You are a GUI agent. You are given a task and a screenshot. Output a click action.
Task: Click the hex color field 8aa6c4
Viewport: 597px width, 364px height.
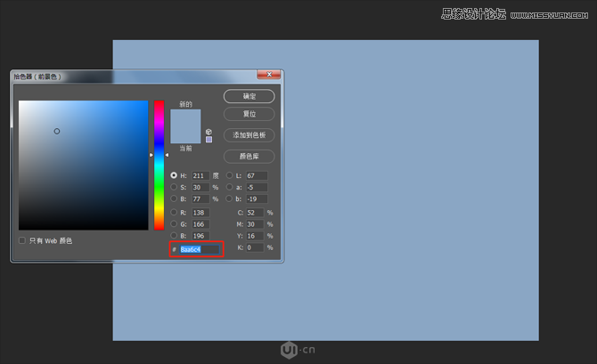pos(200,249)
